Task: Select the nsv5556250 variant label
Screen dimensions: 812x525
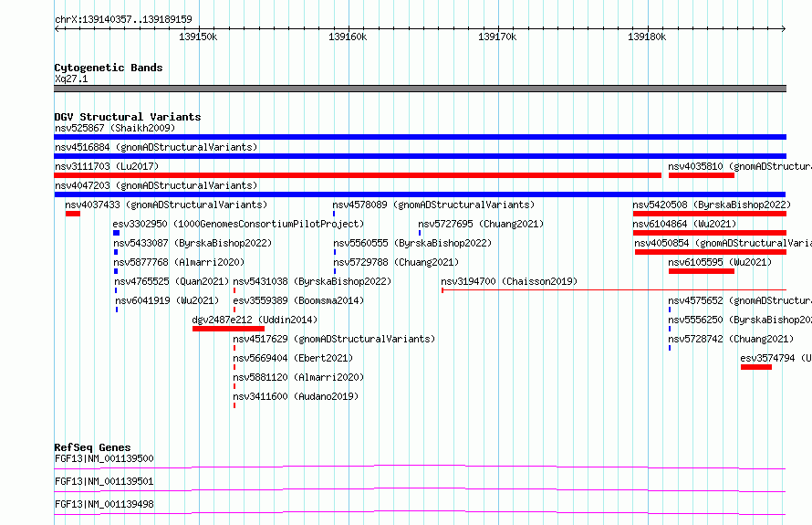Action: (740, 320)
